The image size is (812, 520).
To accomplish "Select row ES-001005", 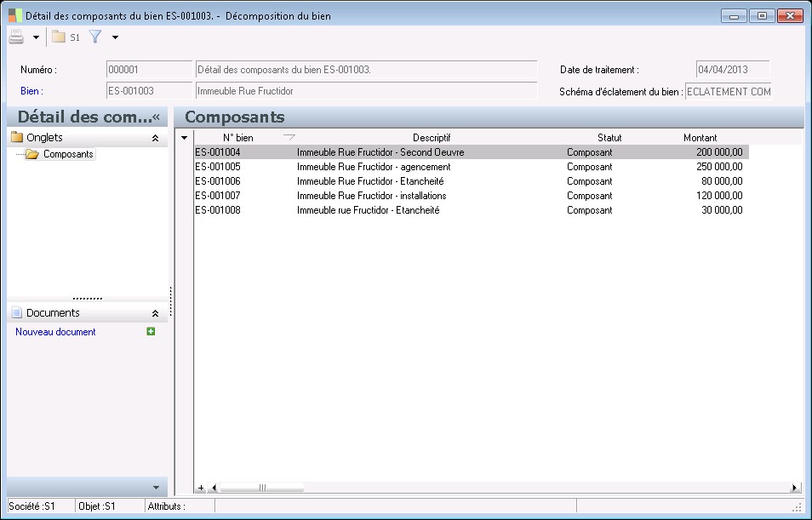I will pyautogui.click(x=472, y=167).
